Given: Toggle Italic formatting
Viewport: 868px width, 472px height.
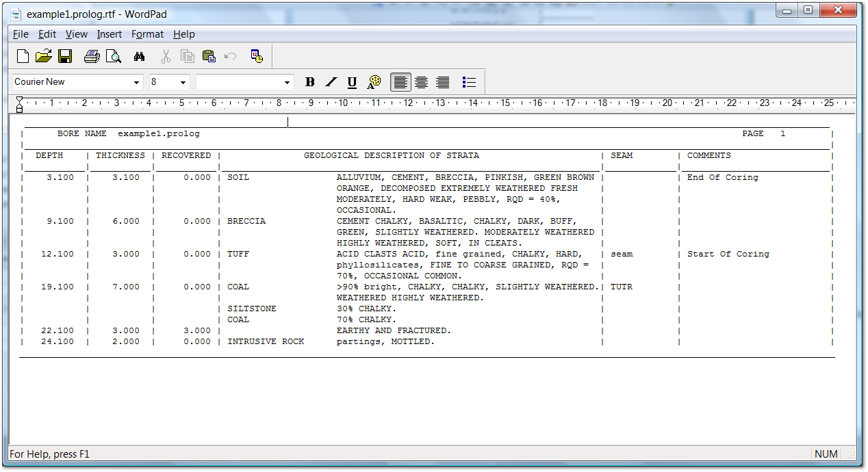Looking at the screenshot, I should click(331, 82).
